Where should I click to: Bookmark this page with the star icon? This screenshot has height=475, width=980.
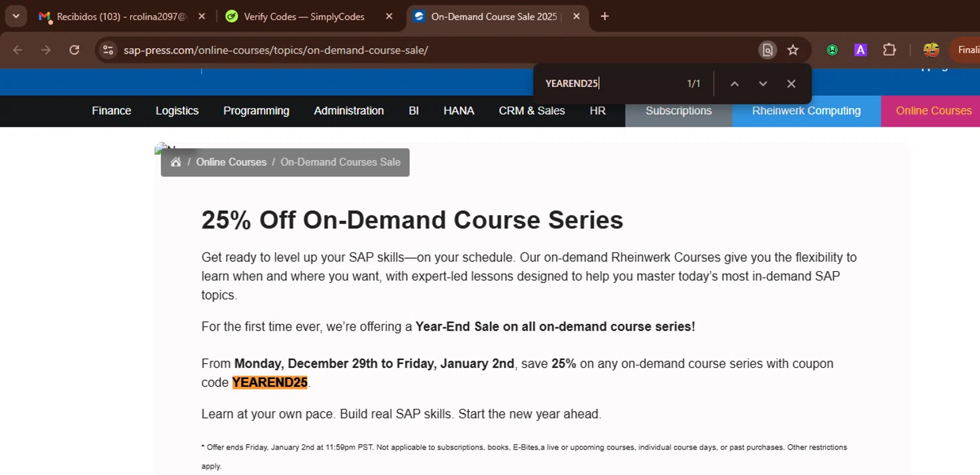click(793, 50)
